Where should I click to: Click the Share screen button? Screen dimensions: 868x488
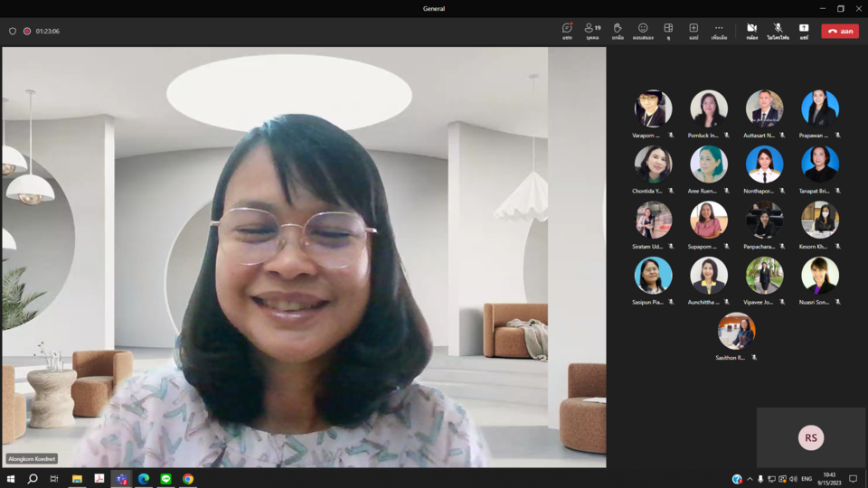tap(803, 31)
